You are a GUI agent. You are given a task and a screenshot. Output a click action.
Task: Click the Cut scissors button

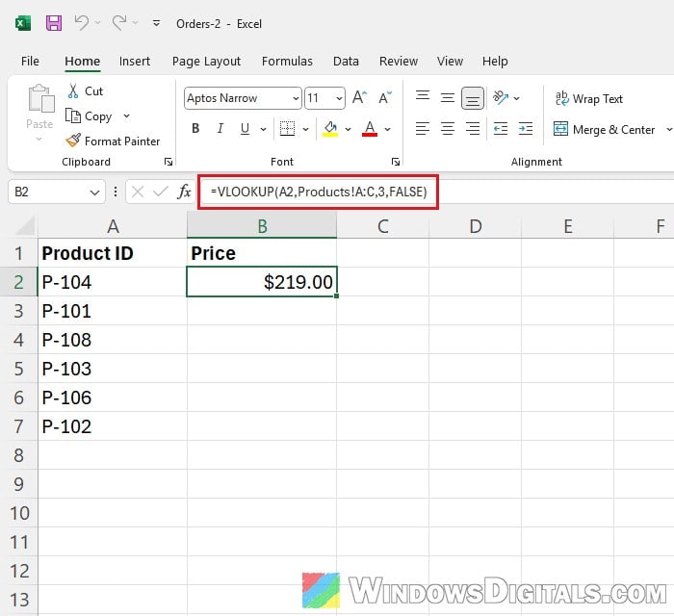85,91
